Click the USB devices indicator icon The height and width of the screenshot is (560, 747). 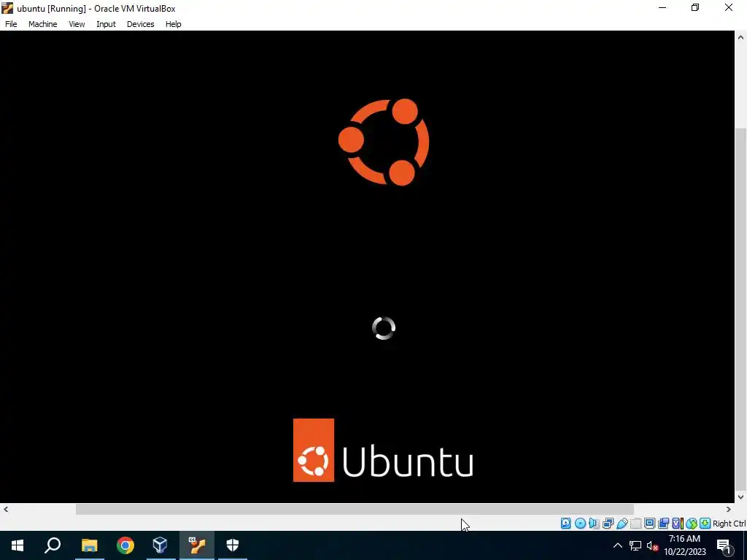tap(622, 524)
